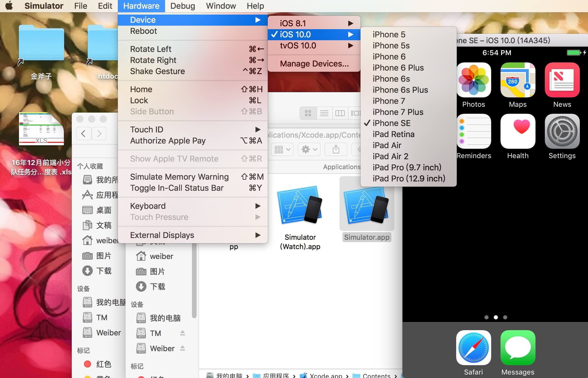The width and height of the screenshot is (588, 378).
Task: Expand the External Displays submenu
Action: click(x=193, y=235)
